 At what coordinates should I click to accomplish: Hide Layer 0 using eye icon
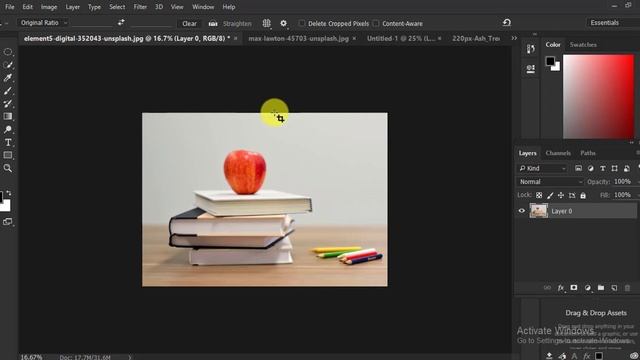click(x=522, y=211)
